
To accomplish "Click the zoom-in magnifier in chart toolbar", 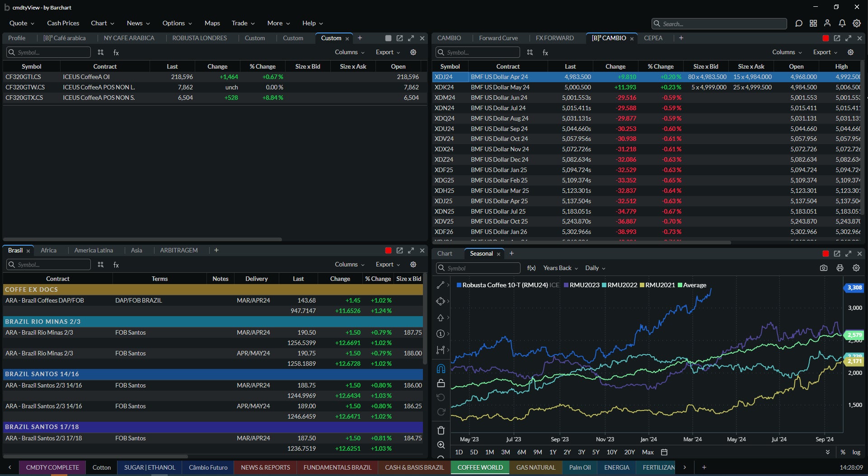I will [441, 445].
